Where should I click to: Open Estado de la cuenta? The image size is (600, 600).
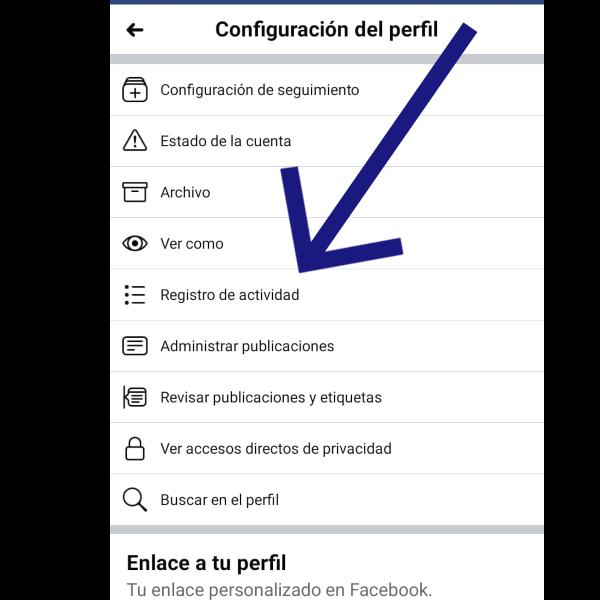coord(327,141)
